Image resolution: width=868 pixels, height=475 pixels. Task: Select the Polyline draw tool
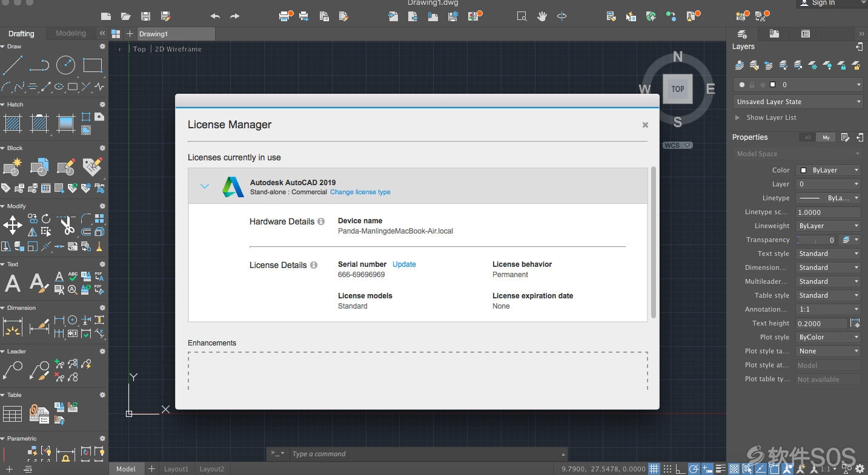[39, 65]
